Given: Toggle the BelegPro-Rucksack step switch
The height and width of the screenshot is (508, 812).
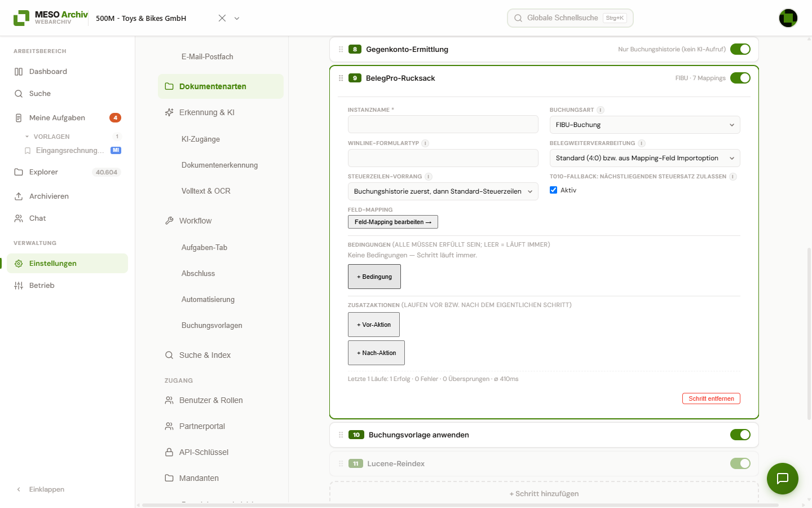Looking at the screenshot, I should tap(740, 78).
